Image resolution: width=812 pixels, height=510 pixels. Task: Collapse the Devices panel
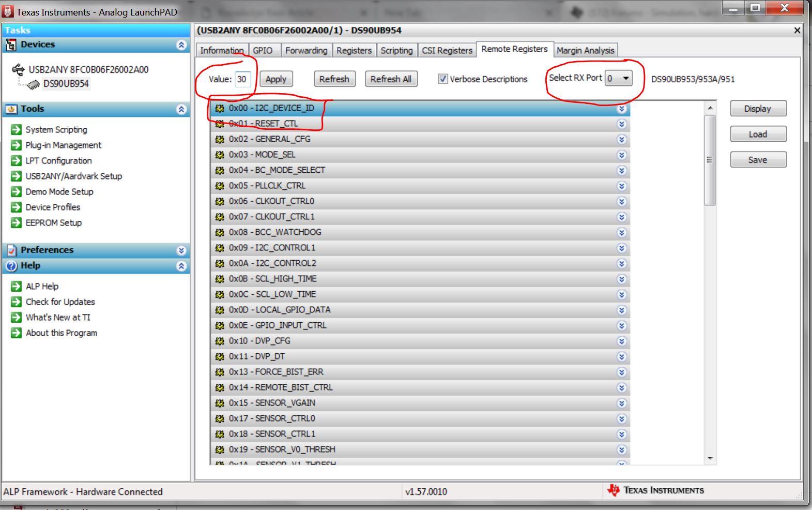pos(181,45)
